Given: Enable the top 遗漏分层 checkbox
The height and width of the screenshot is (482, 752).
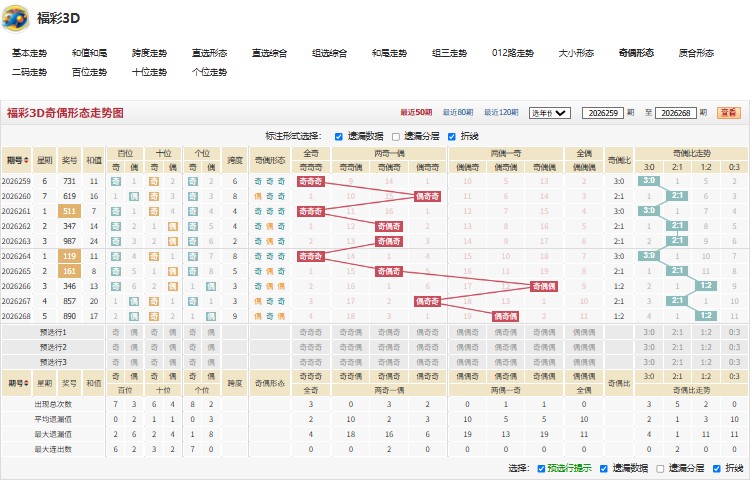Looking at the screenshot, I should pyautogui.click(x=396, y=137).
